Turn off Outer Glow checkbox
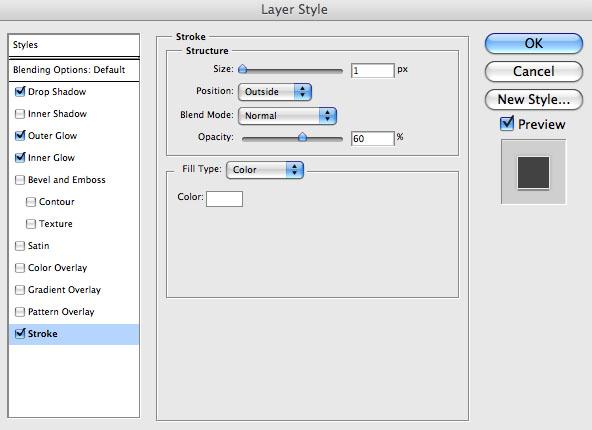This screenshot has width=592, height=430. point(20,136)
